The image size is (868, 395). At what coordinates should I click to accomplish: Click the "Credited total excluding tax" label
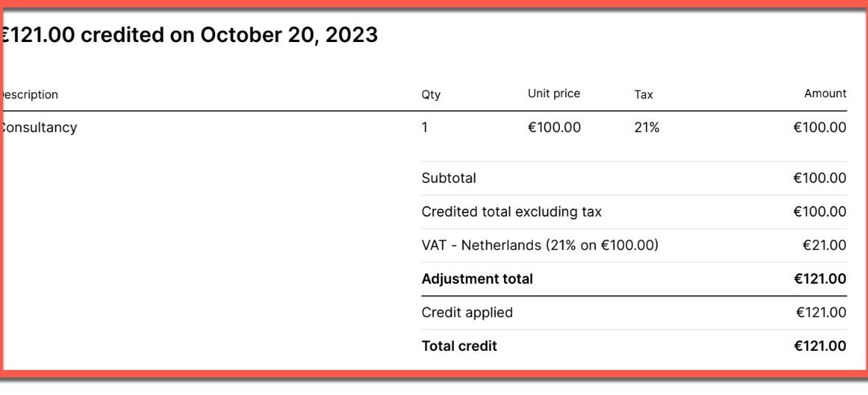[x=511, y=212]
